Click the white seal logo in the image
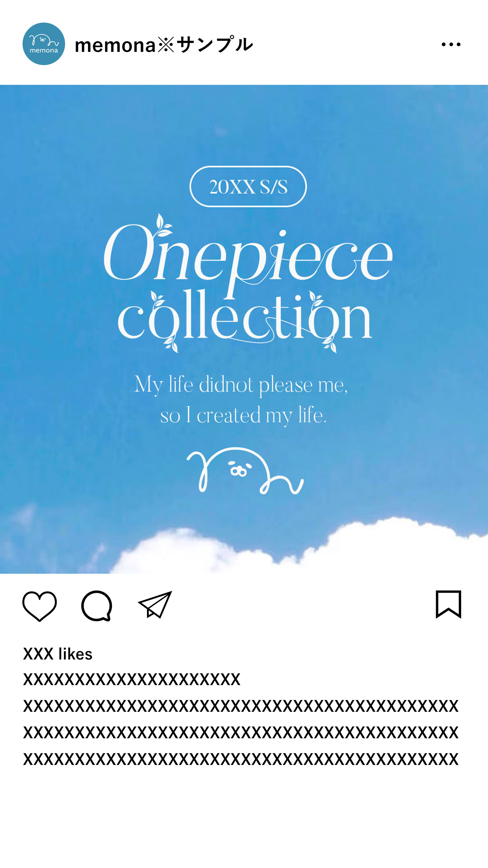 [245, 470]
